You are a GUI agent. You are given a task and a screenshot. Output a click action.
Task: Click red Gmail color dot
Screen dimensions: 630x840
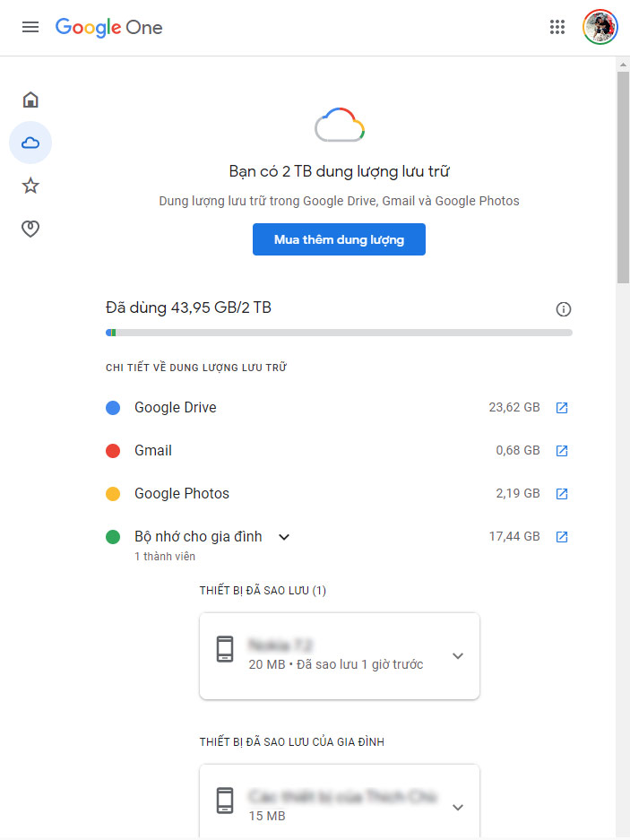click(x=113, y=451)
